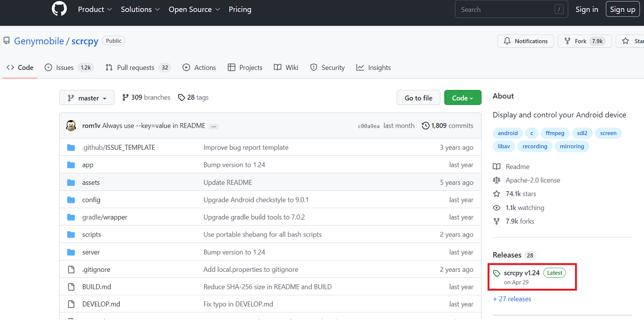
Task: Select the android topic tag
Action: click(x=508, y=133)
